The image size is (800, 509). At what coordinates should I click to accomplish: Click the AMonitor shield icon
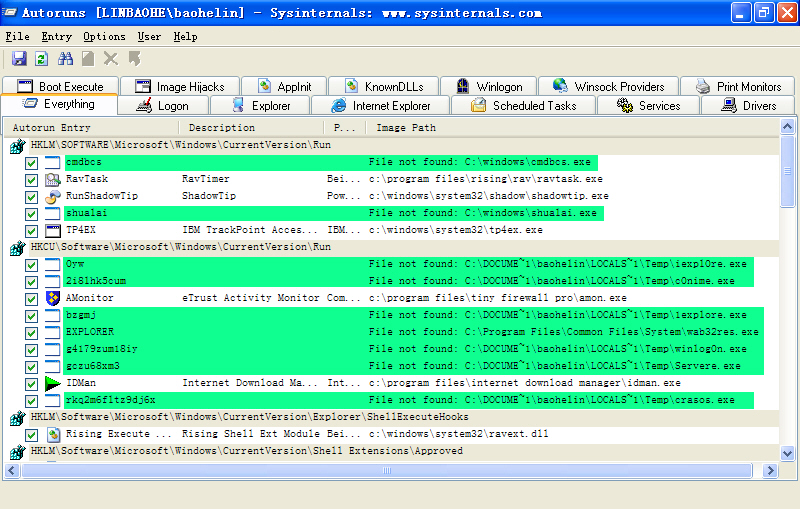[x=53, y=298]
